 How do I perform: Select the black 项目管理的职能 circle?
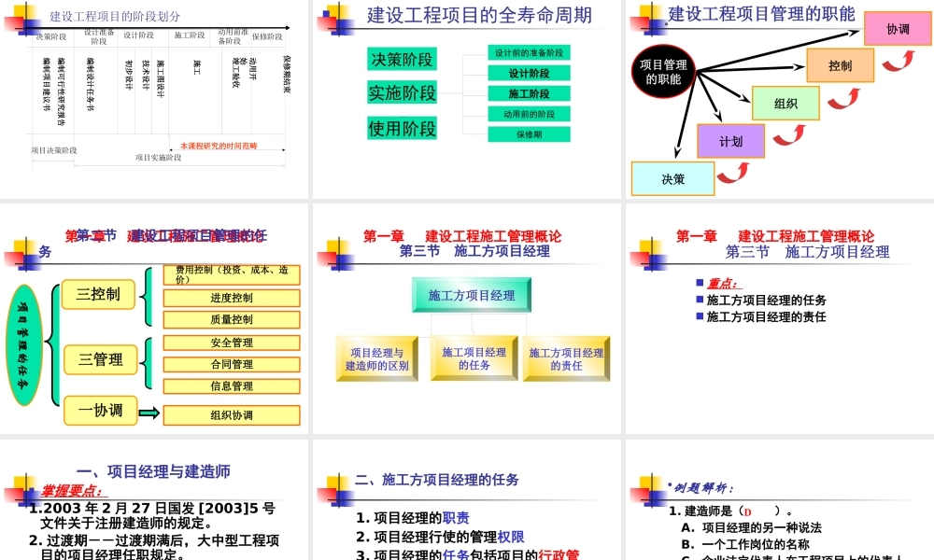[x=663, y=72]
